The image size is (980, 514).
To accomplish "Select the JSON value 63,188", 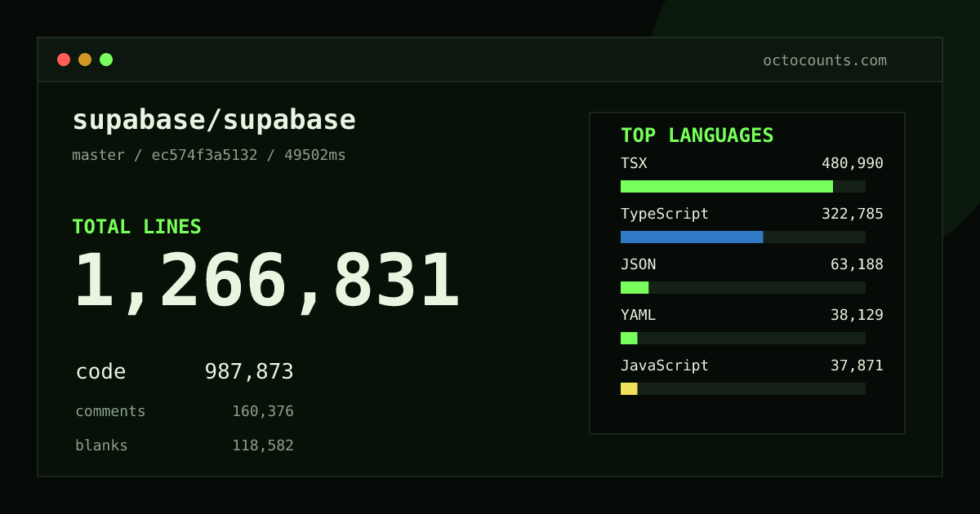I will point(857,264).
